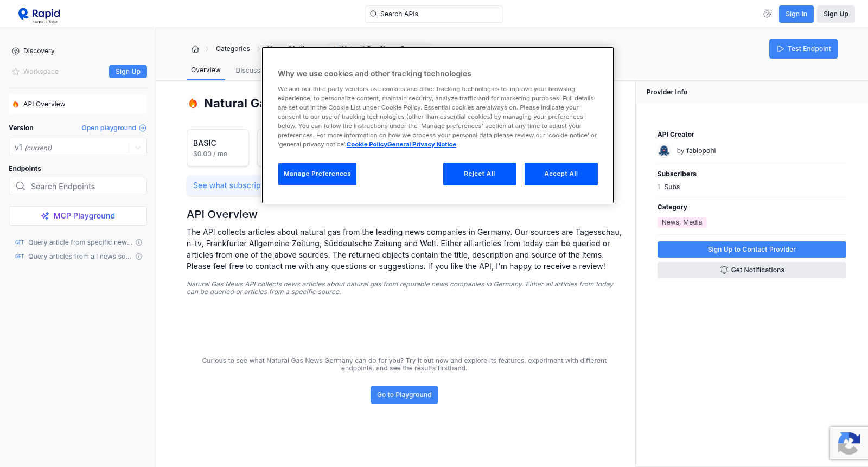
Task: Select the BASIC $0.00 / mo plan card
Action: tap(218, 148)
